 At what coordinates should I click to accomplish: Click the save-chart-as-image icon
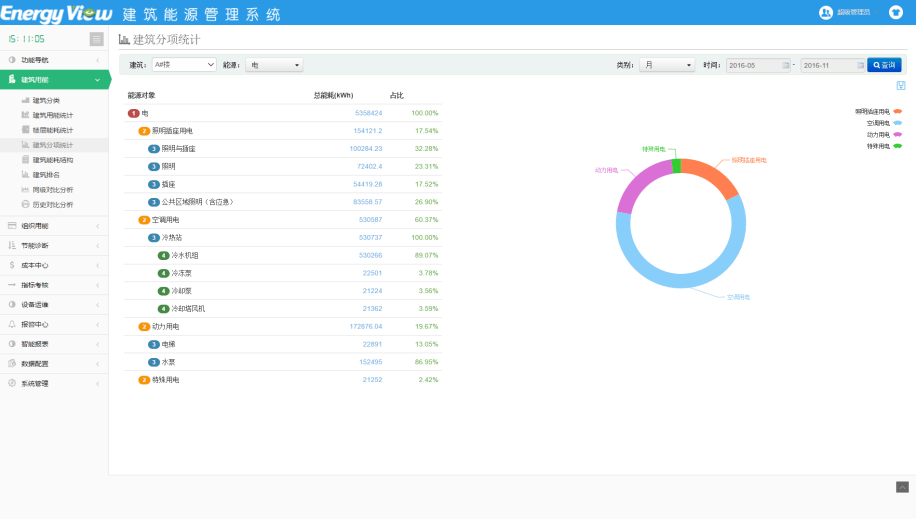click(901, 86)
